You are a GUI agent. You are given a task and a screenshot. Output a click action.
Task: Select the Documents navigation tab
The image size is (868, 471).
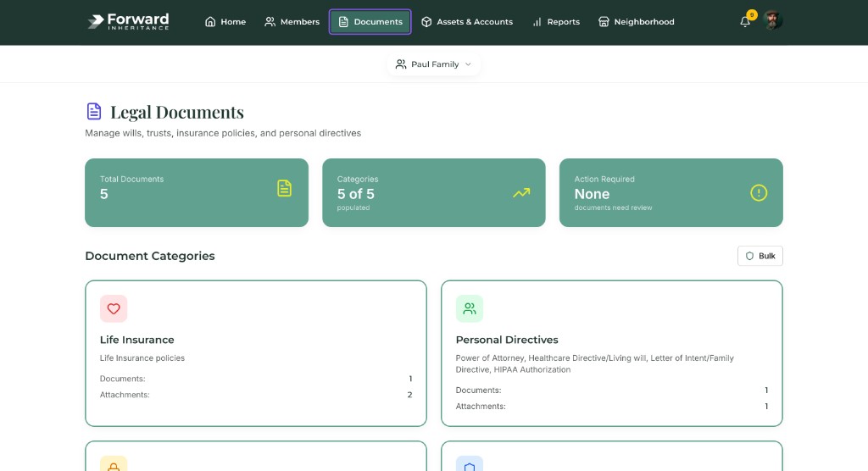click(x=370, y=22)
